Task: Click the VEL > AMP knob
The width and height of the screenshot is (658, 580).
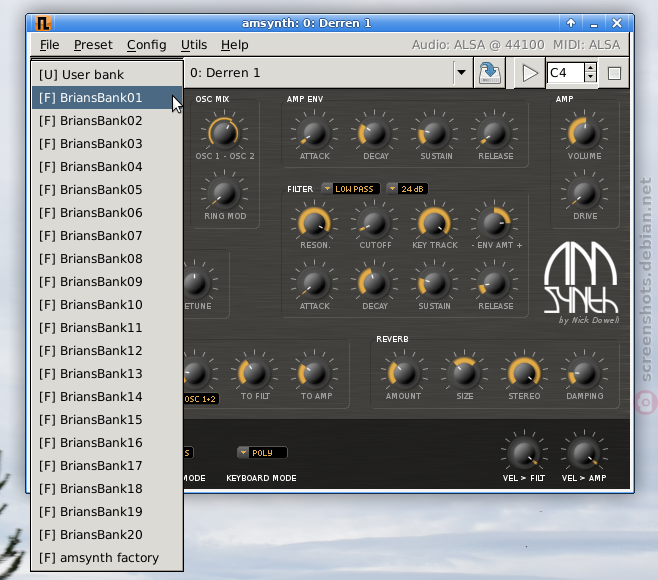Action: click(584, 453)
